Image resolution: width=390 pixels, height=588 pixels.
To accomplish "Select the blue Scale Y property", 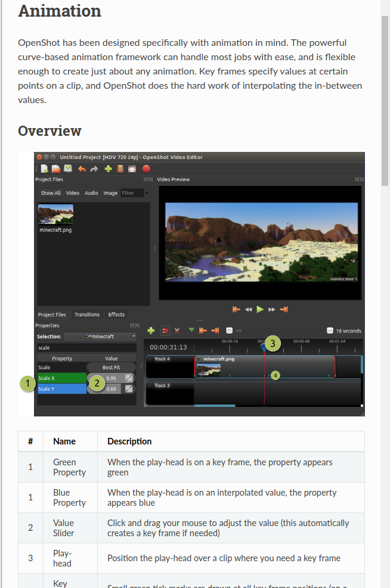I will pos(62,389).
